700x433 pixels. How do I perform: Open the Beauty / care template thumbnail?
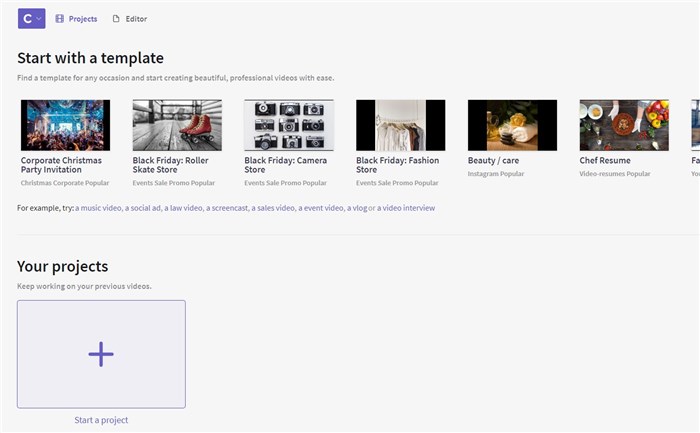[x=512, y=125]
